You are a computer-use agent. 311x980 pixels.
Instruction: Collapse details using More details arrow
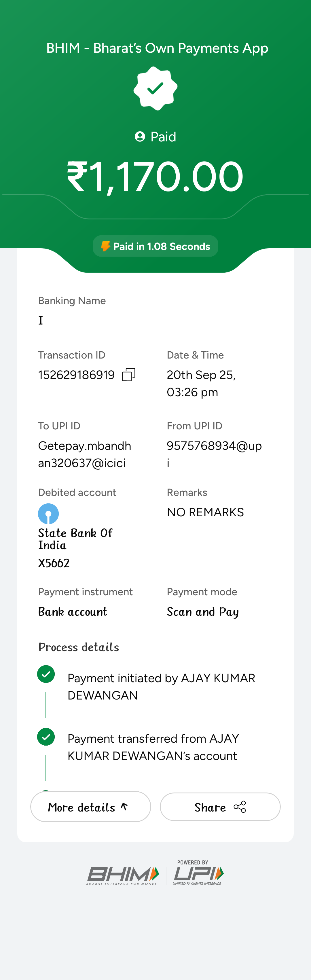click(124, 807)
